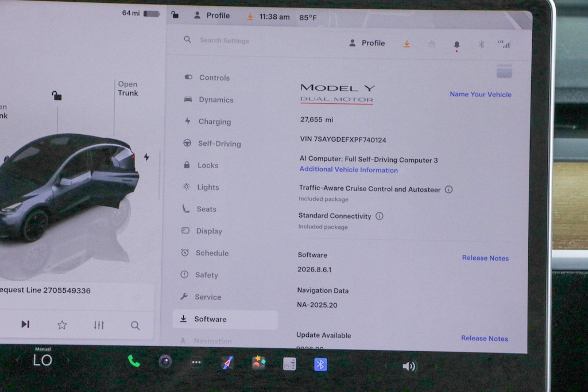Screen dimensions: 588x392
Task: Click the Name Your Vehicle link
Action: coord(481,94)
